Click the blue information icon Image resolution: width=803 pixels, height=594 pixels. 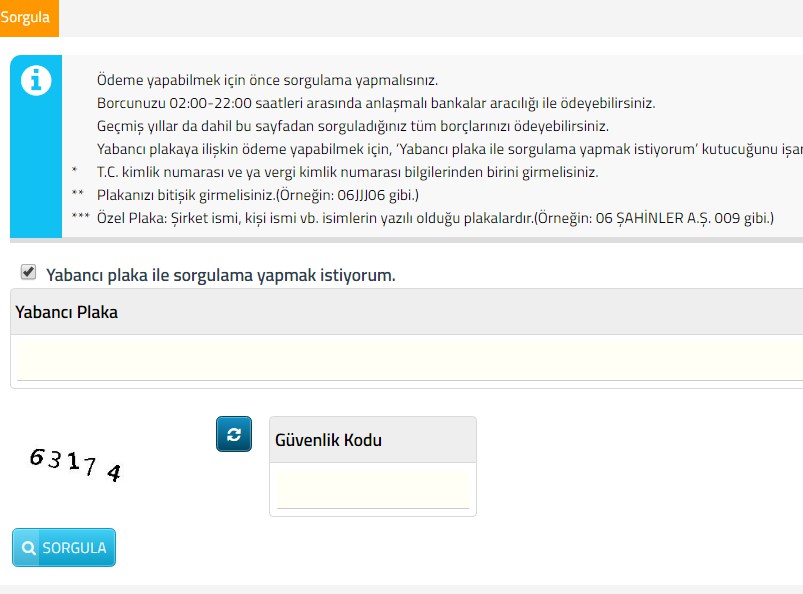coord(36,80)
